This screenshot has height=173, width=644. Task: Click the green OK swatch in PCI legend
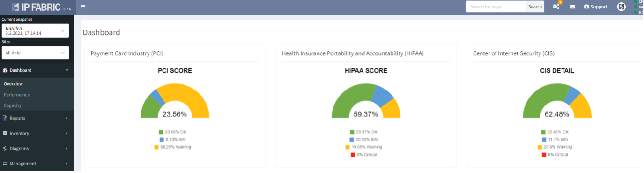(161, 132)
